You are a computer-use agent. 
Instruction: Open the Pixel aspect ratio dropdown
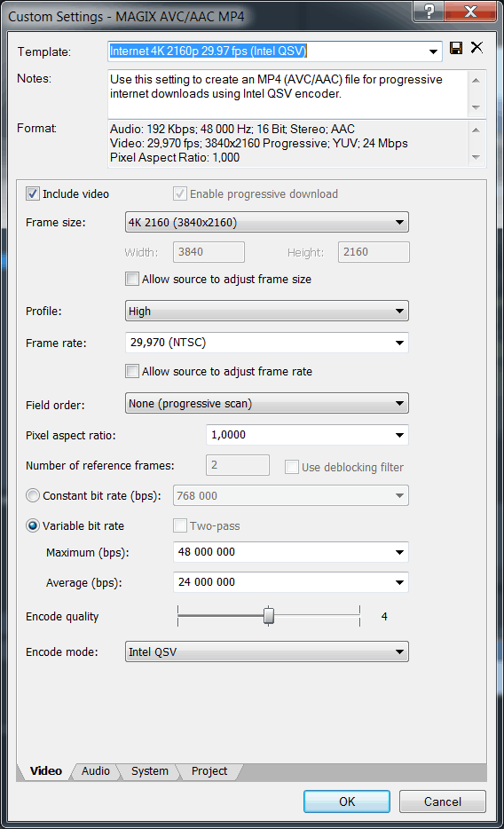point(399,435)
